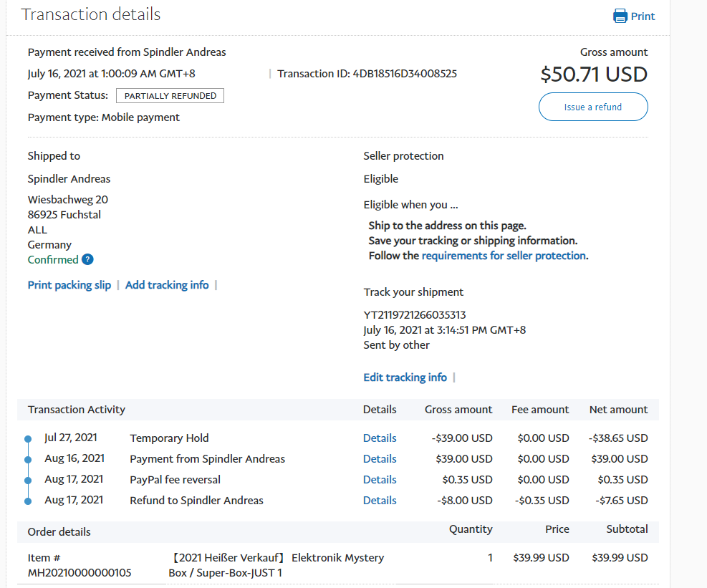
Task: Click the help icon beside Confirmed
Action: [x=87, y=260]
